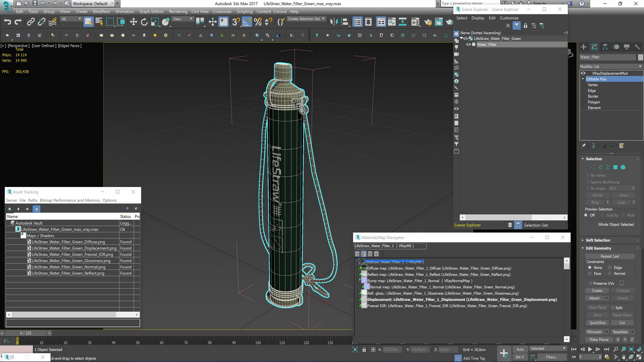Click Remove modifier trash icon

pos(612,146)
